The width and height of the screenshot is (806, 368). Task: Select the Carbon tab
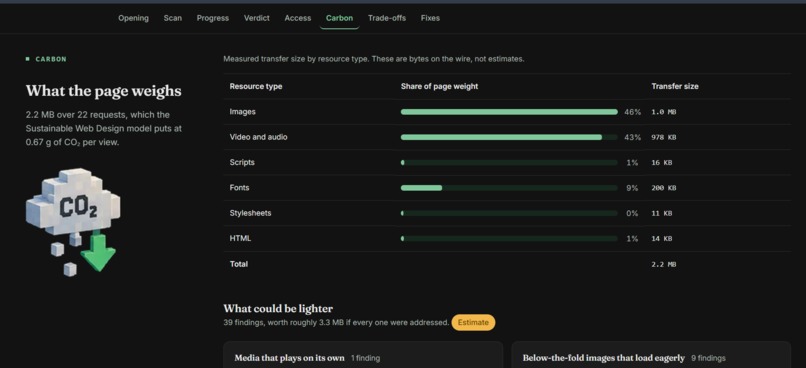[x=339, y=18]
